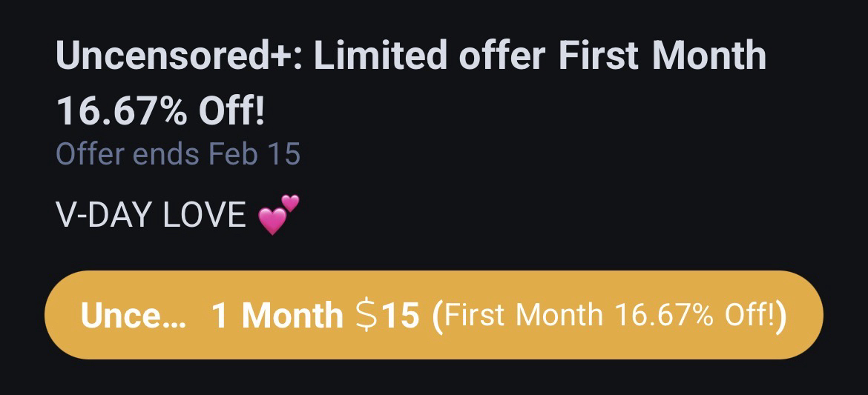Click the "Offer ends" gray text

[x=128, y=154]
